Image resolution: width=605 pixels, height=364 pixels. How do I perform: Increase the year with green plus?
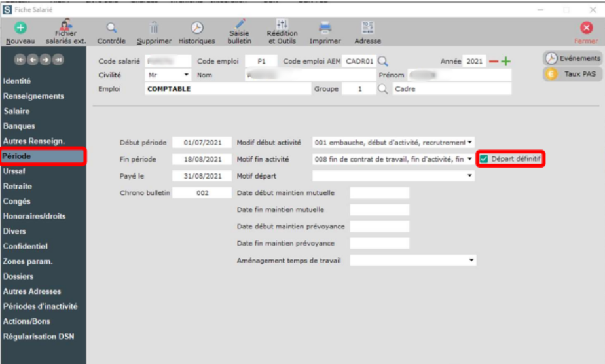pos(506,62)
